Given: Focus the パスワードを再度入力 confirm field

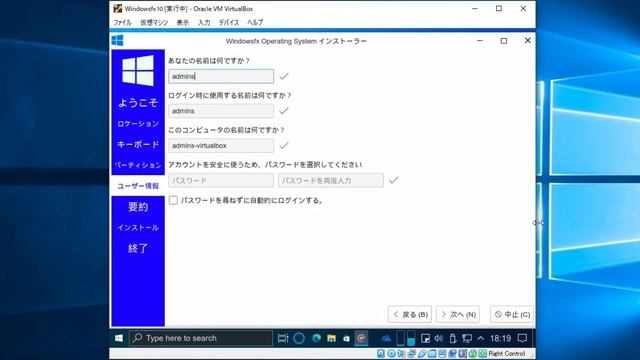Looking at the screenshot, I should click(x=331, y=180).
